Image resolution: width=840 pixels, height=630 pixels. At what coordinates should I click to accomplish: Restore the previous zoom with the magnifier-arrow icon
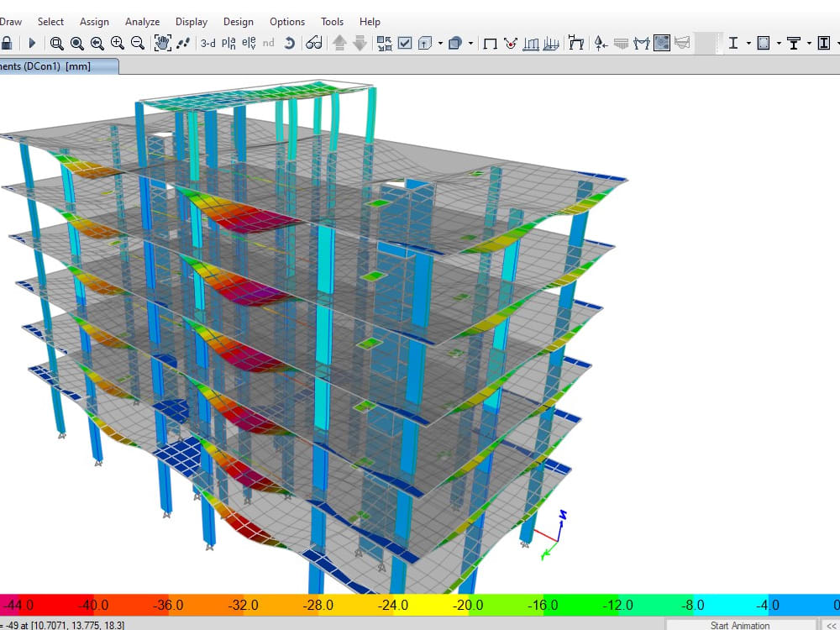[x=97, y=43]
